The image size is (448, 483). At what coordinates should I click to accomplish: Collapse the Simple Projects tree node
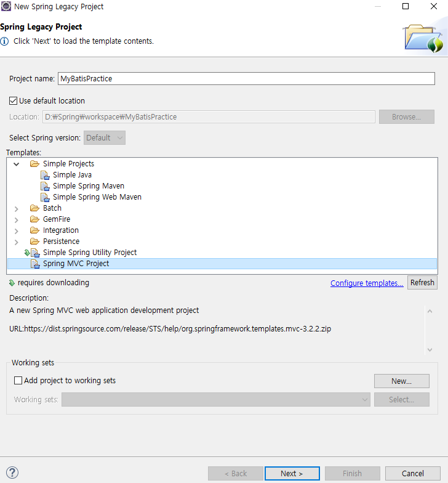[x=16, y=164]
